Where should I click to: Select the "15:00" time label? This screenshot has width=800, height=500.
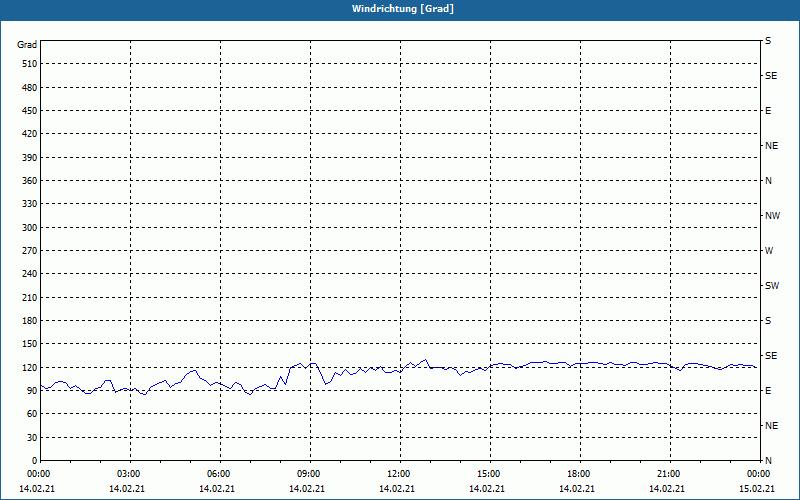click(x=488, y=474)
